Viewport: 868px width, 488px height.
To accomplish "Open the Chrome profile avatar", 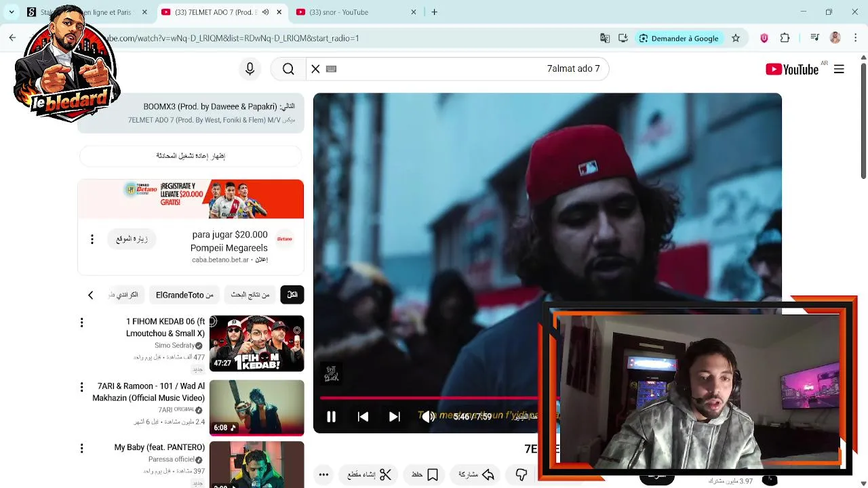I will (835, 38).
